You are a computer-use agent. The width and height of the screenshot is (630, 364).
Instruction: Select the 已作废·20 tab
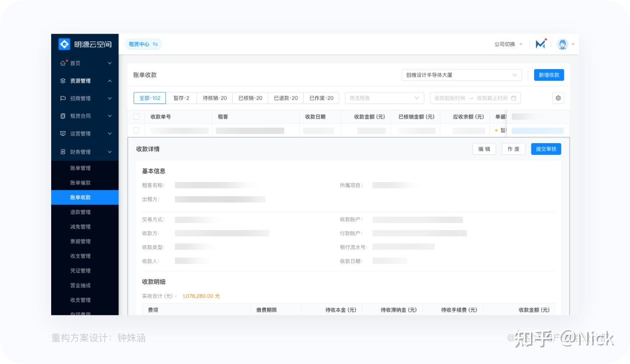click(321, 98)
